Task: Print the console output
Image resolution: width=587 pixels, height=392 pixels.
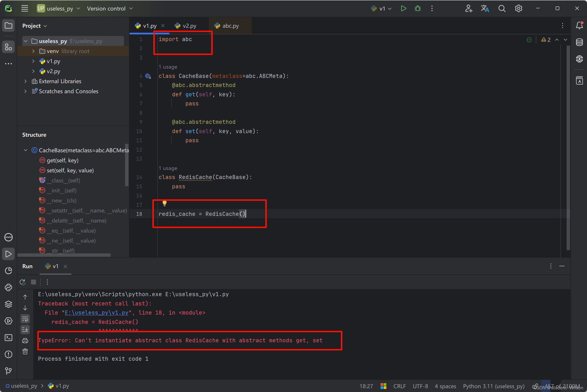Action: coord(25,341)
